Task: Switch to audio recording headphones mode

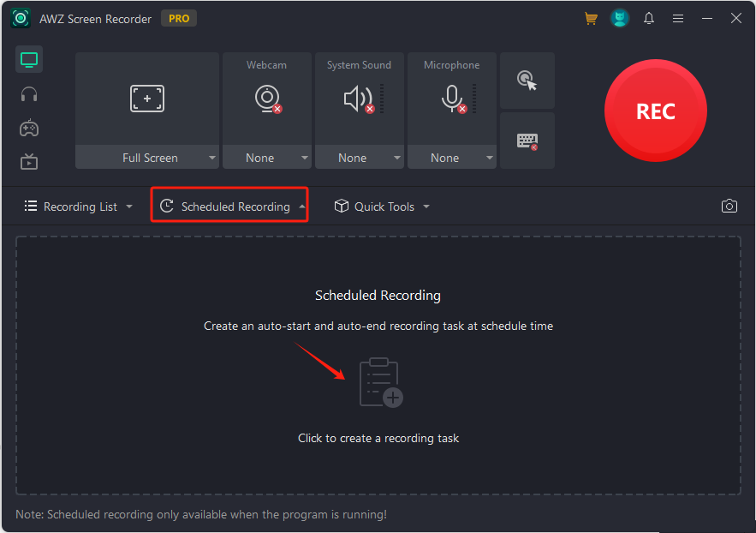Action: click(x=29, y=94)
